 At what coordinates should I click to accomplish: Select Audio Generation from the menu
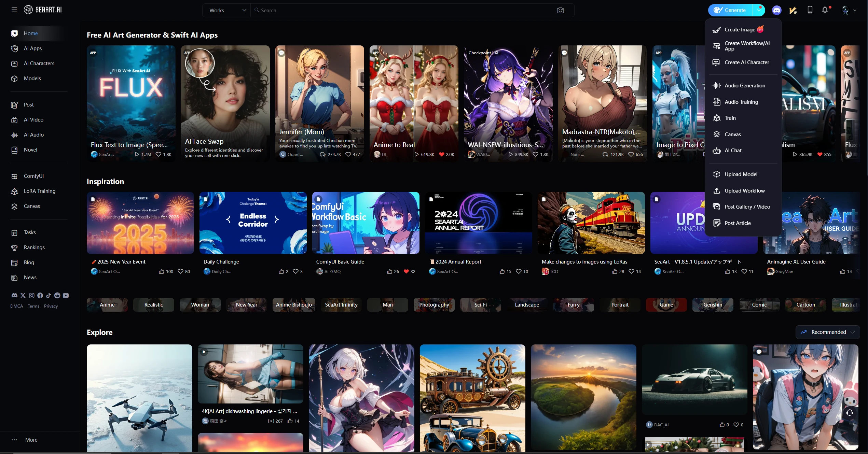(x=745, y=85)
